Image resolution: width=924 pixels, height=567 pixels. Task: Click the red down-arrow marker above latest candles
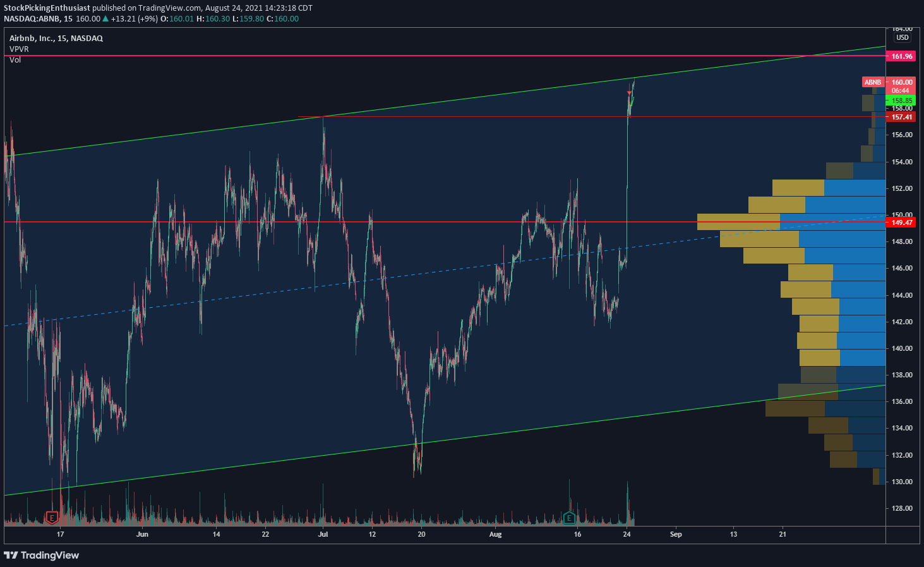pos(630,94)
